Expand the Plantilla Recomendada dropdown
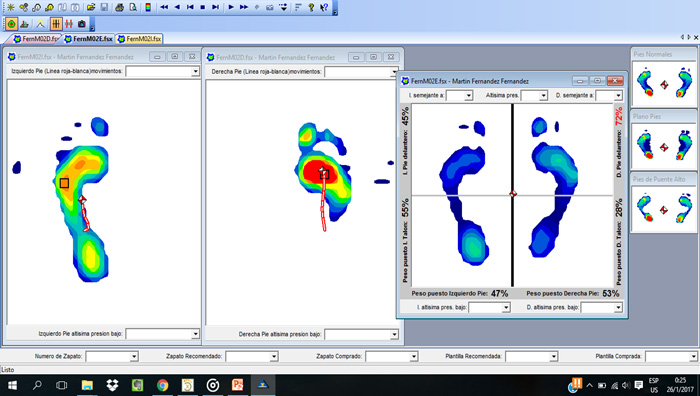Viewport: 700px width, 396px height. (x=554, y=356)
